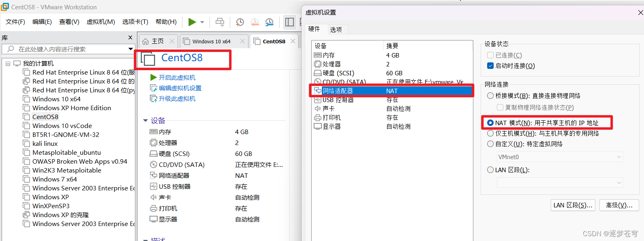Click 硬盘 (SCSI) icon in CentOS8 summary
The image size is (644, 241).
[x=154, y=154]
